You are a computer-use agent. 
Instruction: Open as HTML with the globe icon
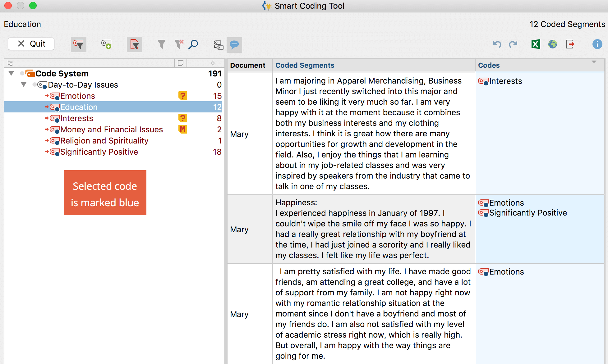553,44
